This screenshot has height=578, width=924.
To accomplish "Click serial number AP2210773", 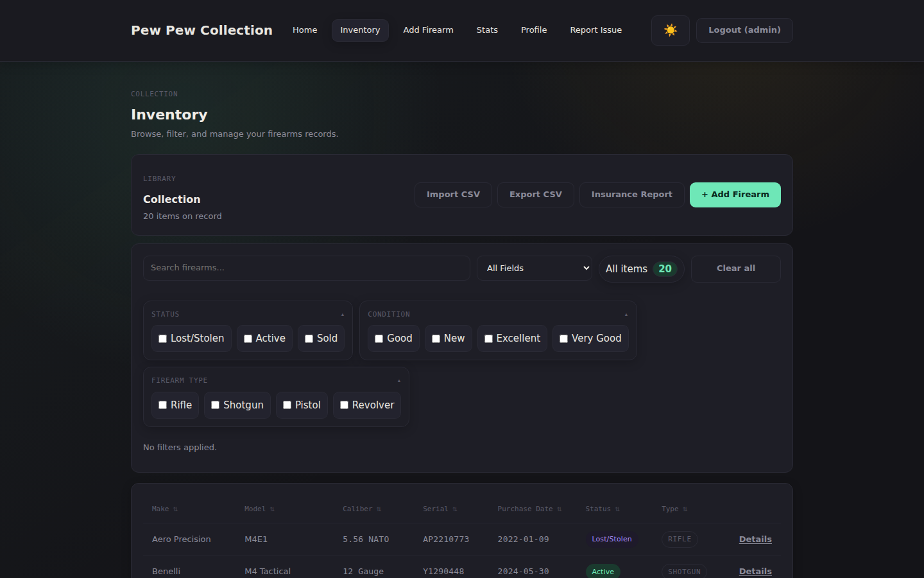I will [446, 539].
